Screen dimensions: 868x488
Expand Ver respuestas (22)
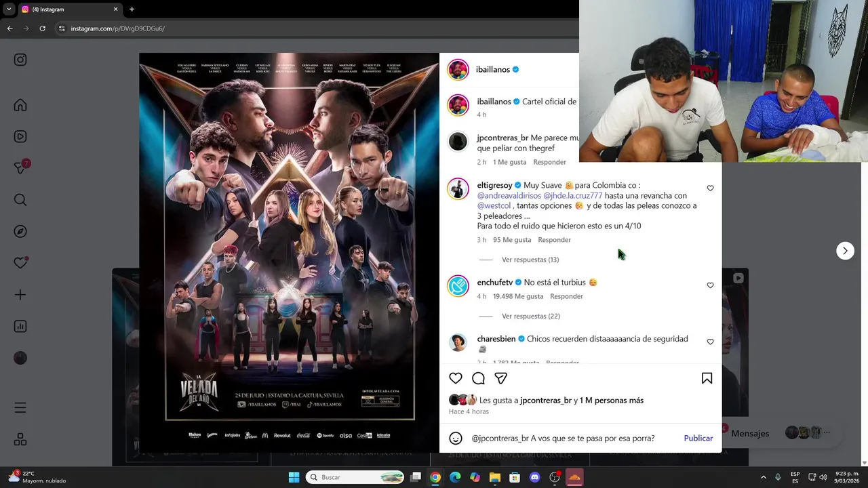[531, 316]
